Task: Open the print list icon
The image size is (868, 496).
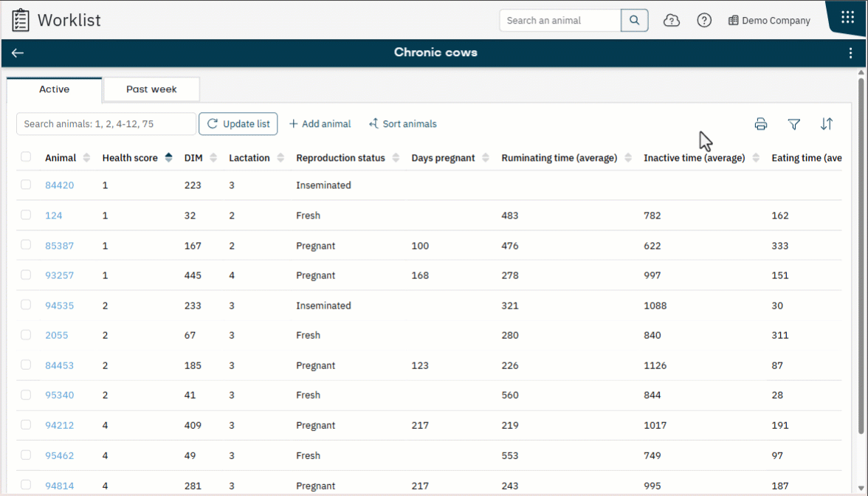Action: click(761, 124)
